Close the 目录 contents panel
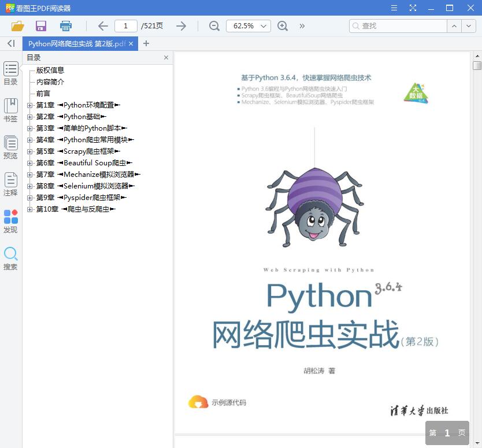The image size is (482, 448). point(166,57)
